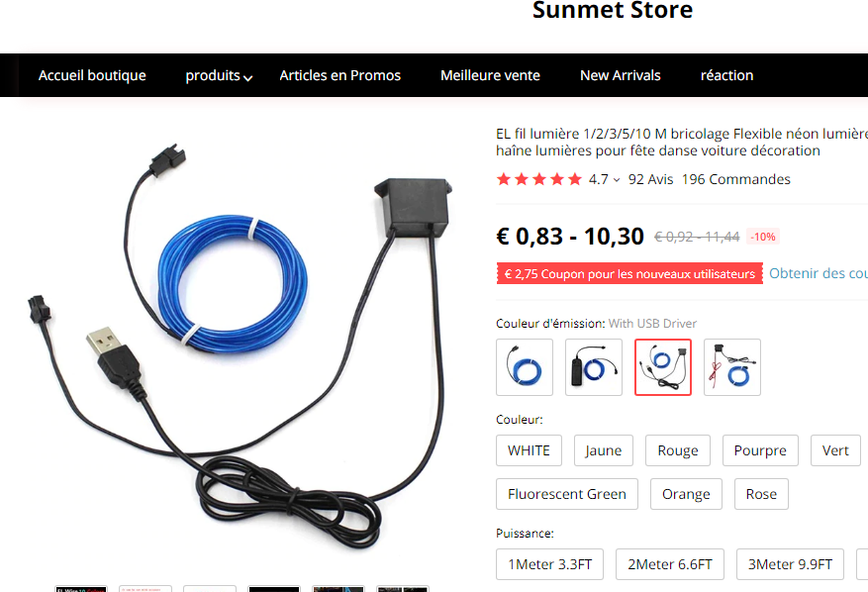Open the 4.7 rating breakdown chevron
Image resolution: width=868 pixels, height=592 pixels.
pos(617,180)
